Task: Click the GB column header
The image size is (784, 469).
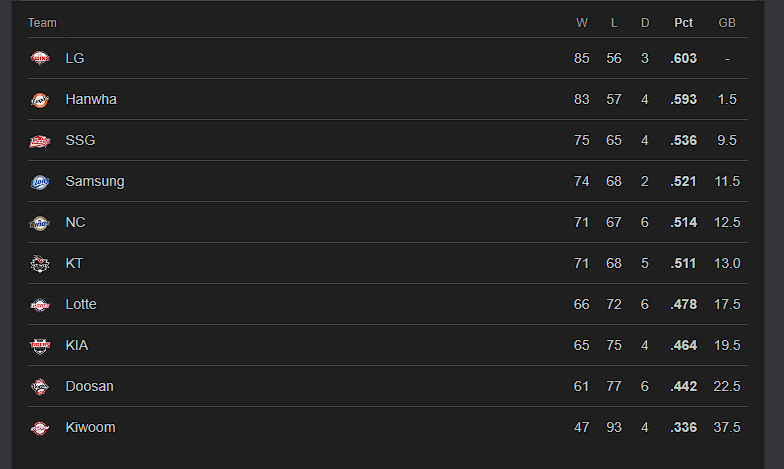Action: (x=727, y=23)
